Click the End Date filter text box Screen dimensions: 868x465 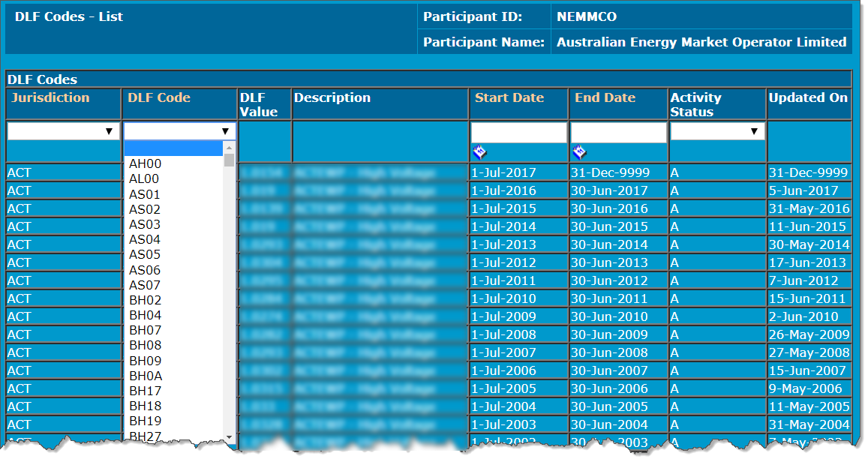pyautogui.click(x=618, y=133)
